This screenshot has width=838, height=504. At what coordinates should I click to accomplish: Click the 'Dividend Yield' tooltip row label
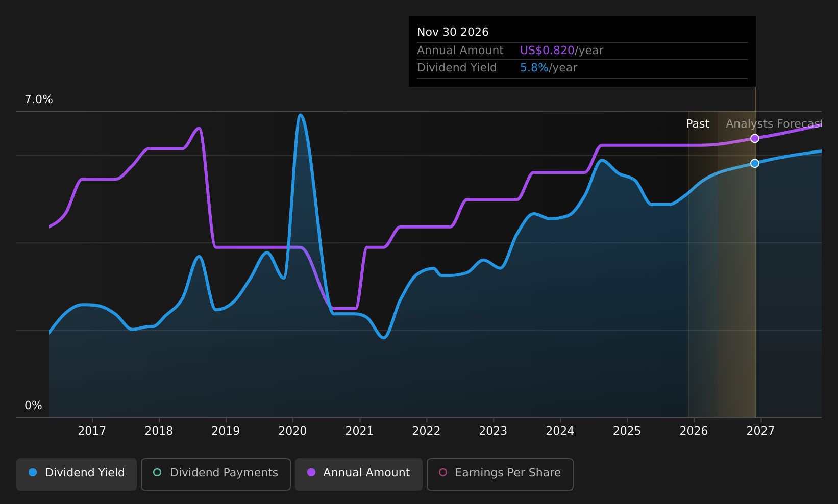457,68
